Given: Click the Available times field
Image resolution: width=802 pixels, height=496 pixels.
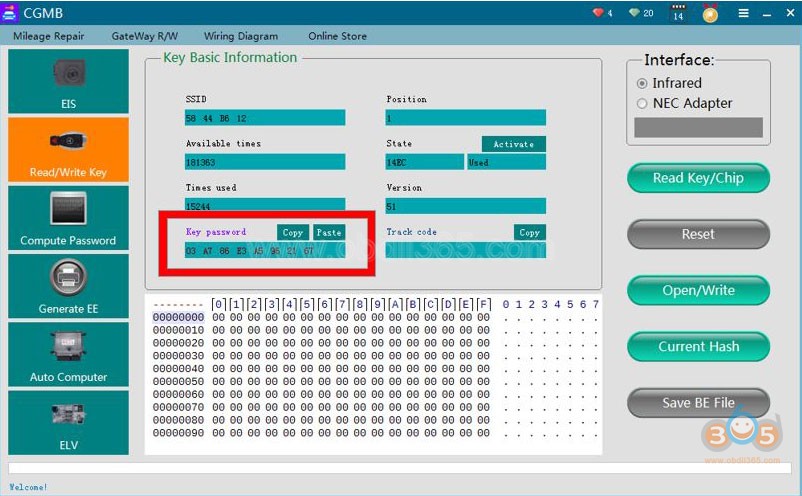Looking at the screenshot, I should coord(265,162).
